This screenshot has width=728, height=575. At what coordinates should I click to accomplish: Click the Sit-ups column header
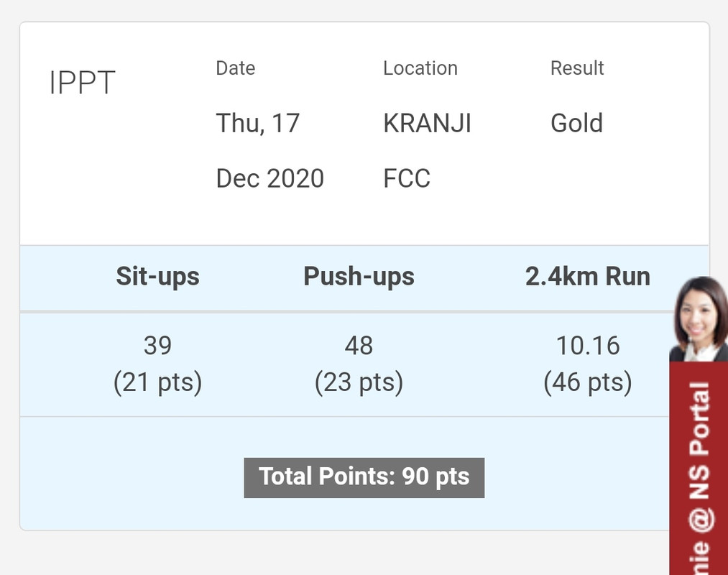[157, 277]
